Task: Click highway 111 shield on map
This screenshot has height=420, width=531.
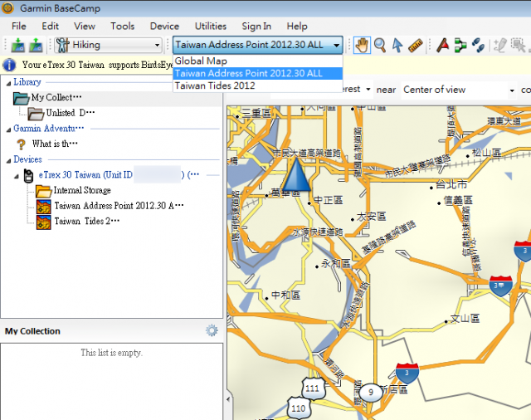Action: (x=314, y=388)
